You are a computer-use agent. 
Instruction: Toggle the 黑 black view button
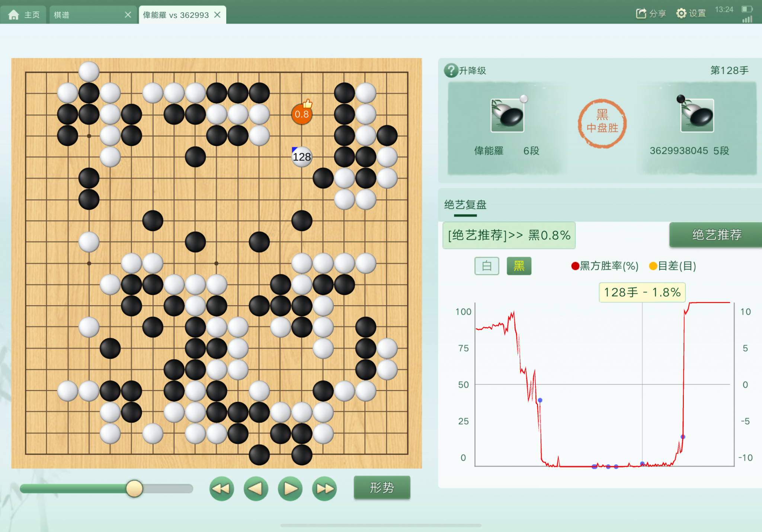click(519, 266)
